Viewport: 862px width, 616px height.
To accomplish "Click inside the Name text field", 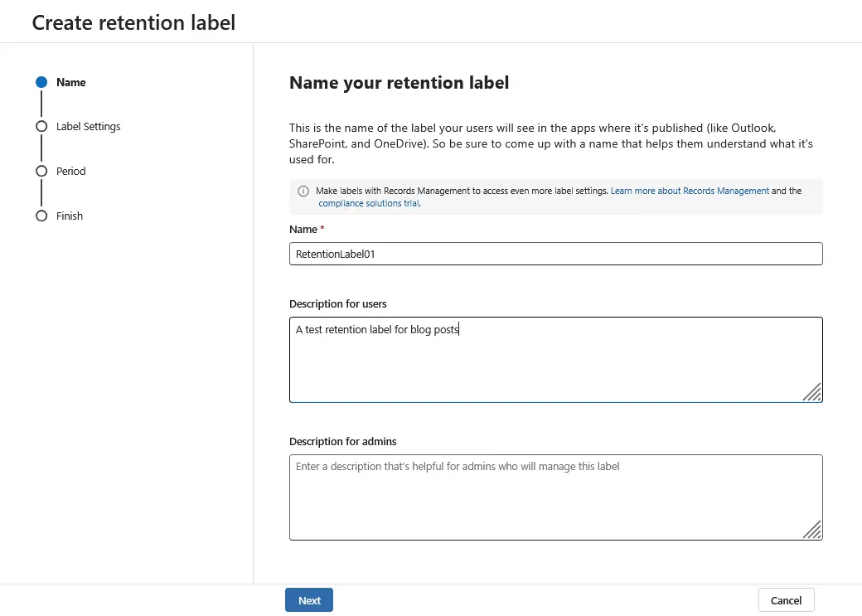I will [555, 254].
